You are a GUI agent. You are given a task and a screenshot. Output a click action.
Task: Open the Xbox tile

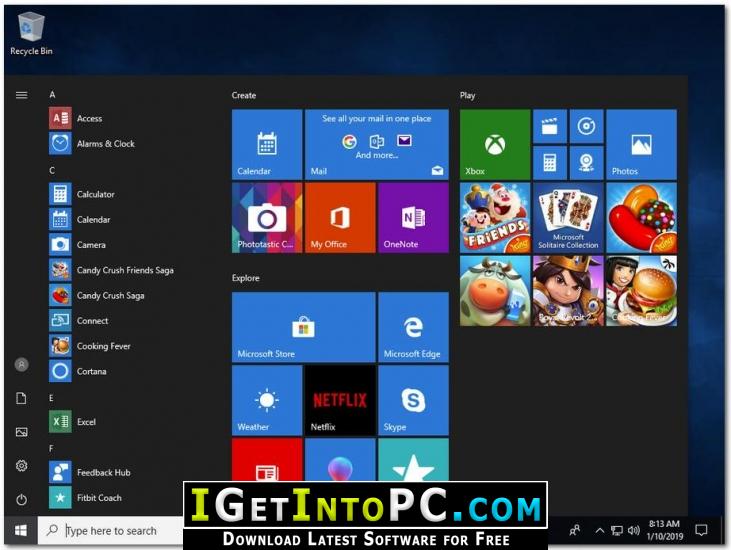[x=495, y=144]
